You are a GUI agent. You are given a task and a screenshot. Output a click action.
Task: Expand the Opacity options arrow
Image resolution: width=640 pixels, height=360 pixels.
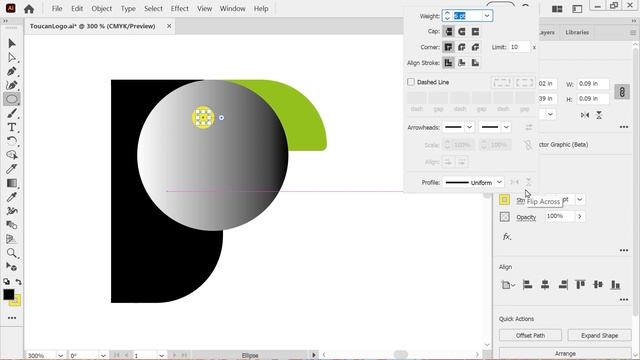coord(580,216)
